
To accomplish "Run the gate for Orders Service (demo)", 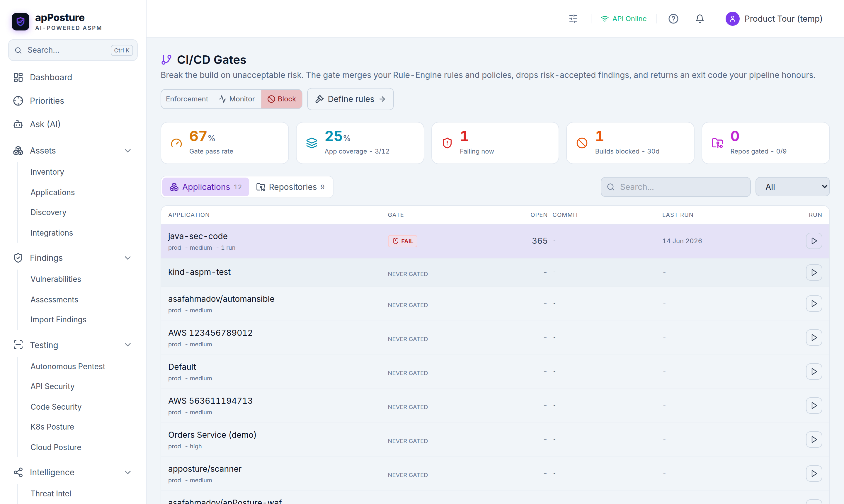I will pos(814,440).
